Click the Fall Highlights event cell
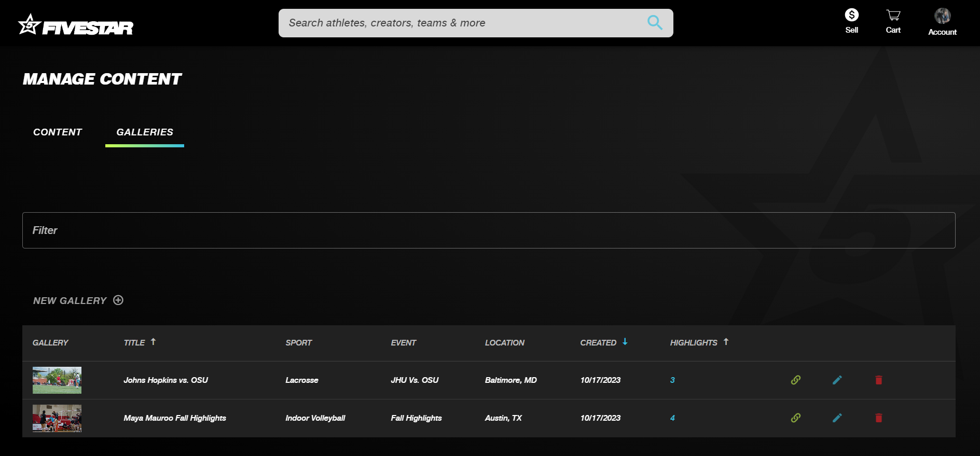The width and height of the screenshot is (980, 456). (416, 418)
